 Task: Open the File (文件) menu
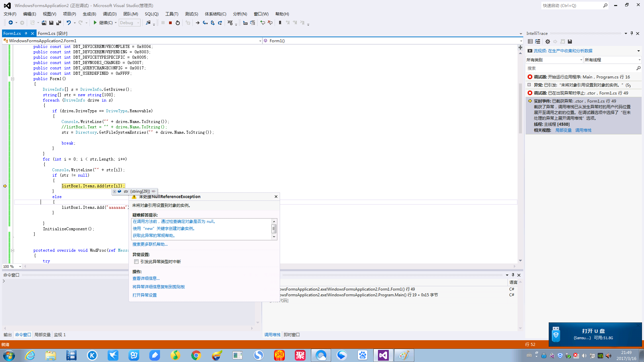pos(10,14)
